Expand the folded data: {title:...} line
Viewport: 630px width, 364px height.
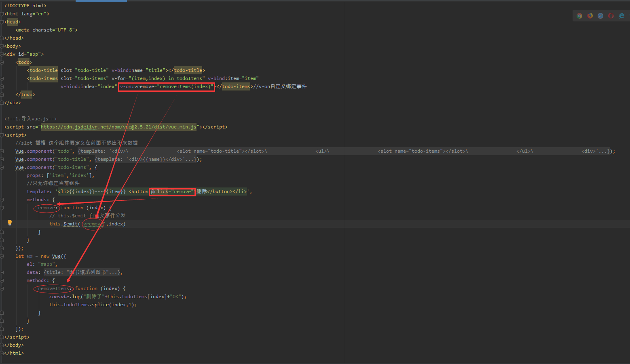point(2,272)
